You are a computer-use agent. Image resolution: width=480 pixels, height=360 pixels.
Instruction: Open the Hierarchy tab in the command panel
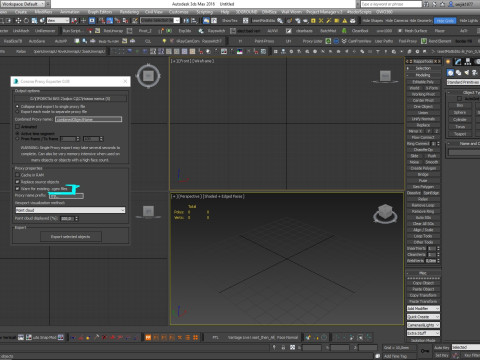tap(468, 62)
